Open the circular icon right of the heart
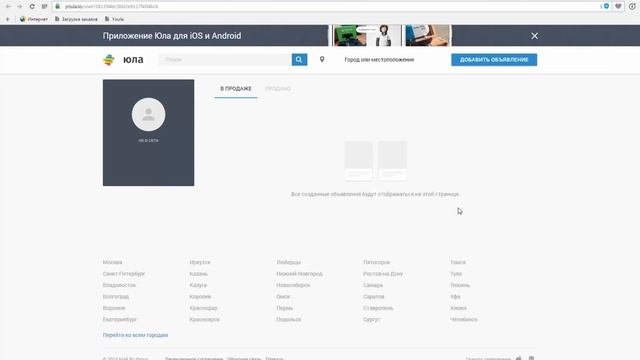This screenshot has height=360, width=640. (632, 6)
